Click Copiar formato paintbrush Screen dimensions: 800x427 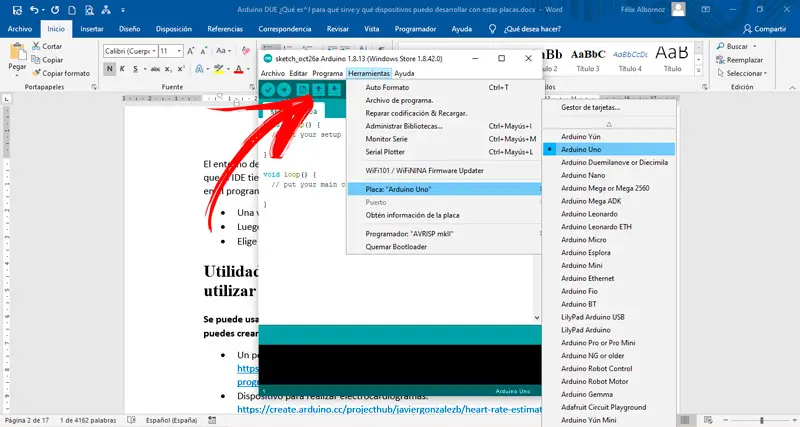pos(61,73)
